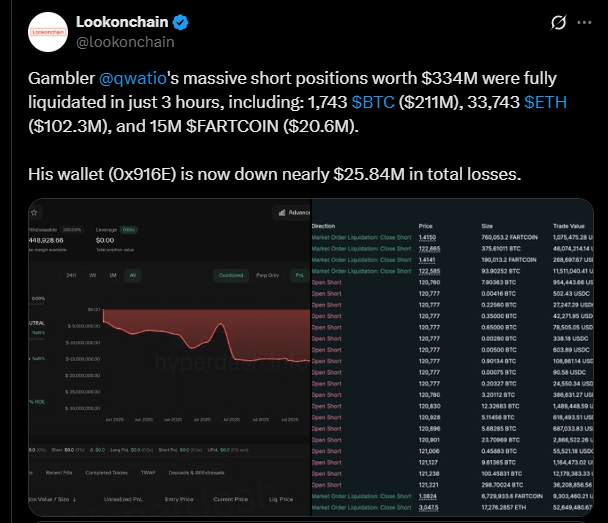Select the 24H time range
Image resolution: width=608 pixels, height=523 pixels.
coord(71,275)
